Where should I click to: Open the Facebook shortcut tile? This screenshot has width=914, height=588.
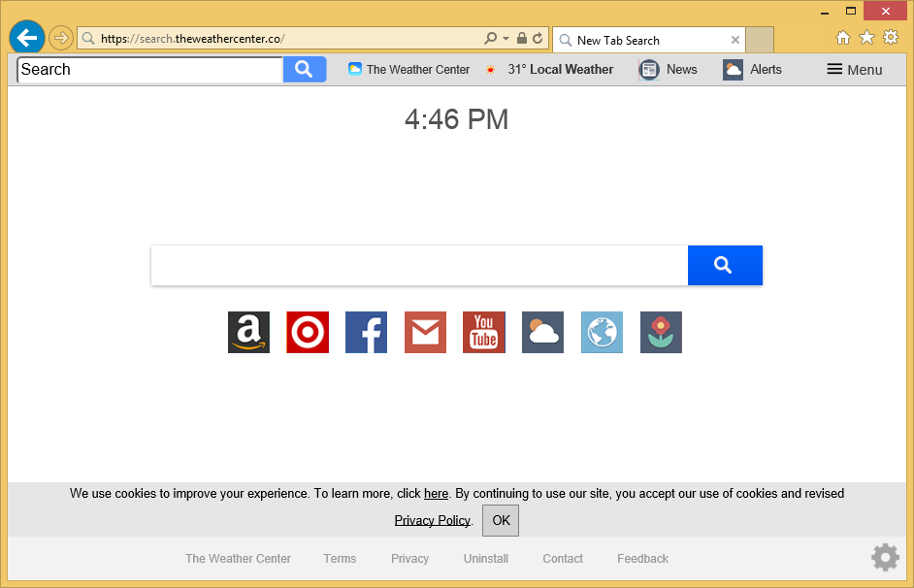click(x=366, y=332)
